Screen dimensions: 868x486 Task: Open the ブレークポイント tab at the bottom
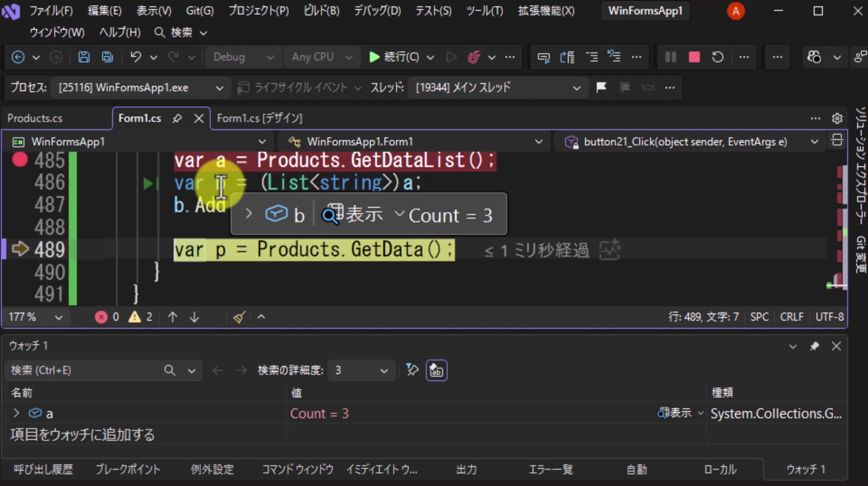[x=128, y=470]
